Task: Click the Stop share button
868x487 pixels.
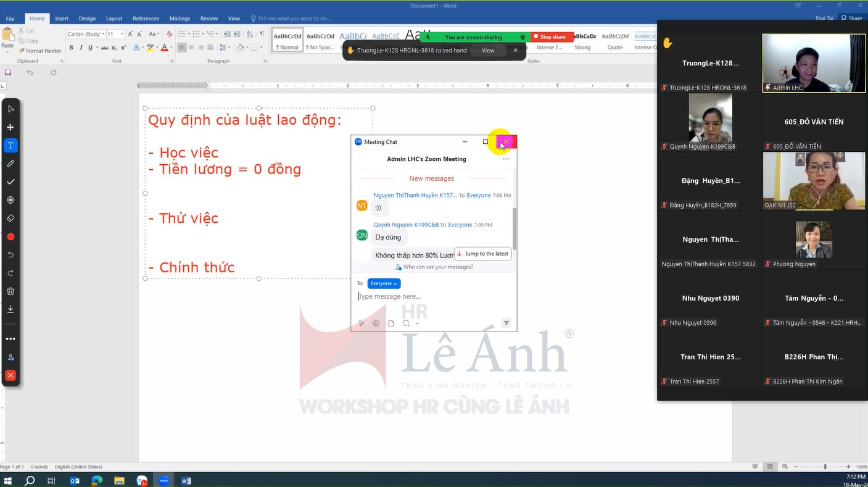Action: (x=552, y=37)
